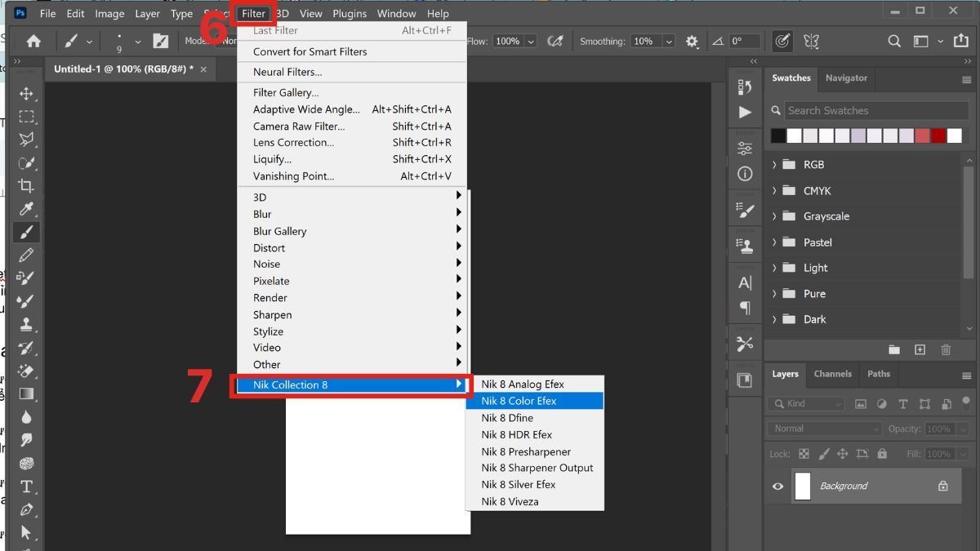Choose Nik 8 Color Efex
The height and width of the screenshot is (551, 980).
click(x=535, y=401)
